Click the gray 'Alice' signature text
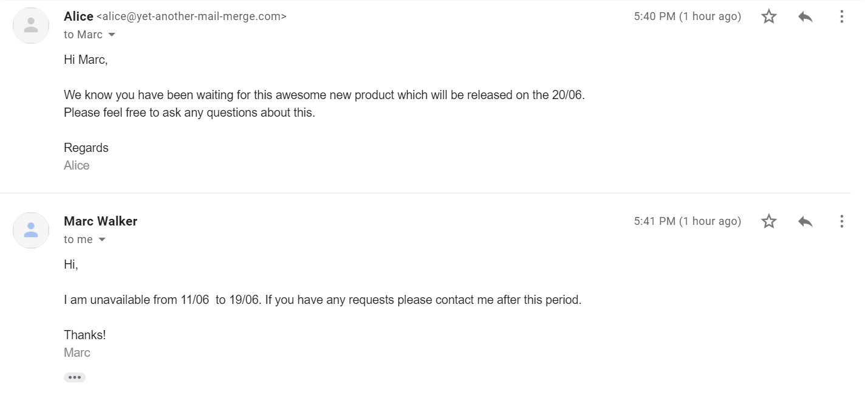 pyautogui.click(x=77, y=165)
